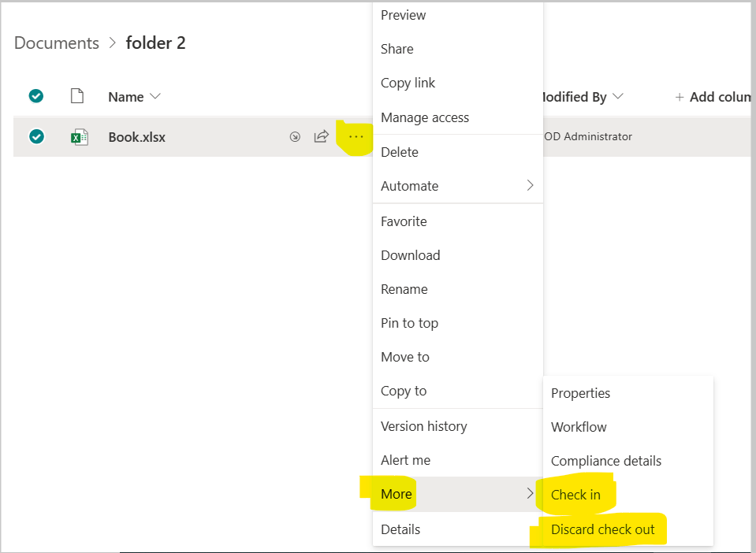The width and height of the screenshot is (756, 553).
Task: Click the folder 2 breadcrumb
Action: coord(156,43)
